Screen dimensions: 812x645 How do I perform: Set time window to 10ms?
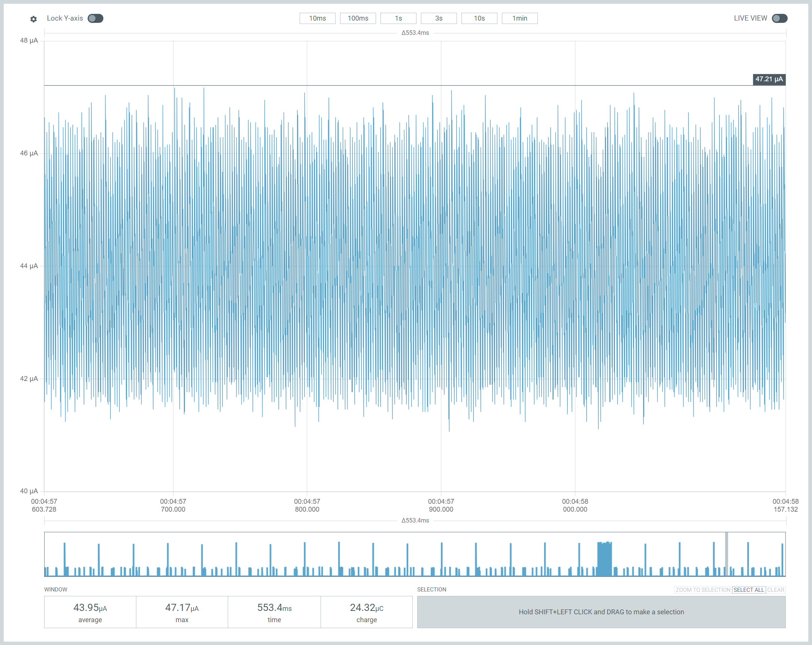click(x=317, y=18)
